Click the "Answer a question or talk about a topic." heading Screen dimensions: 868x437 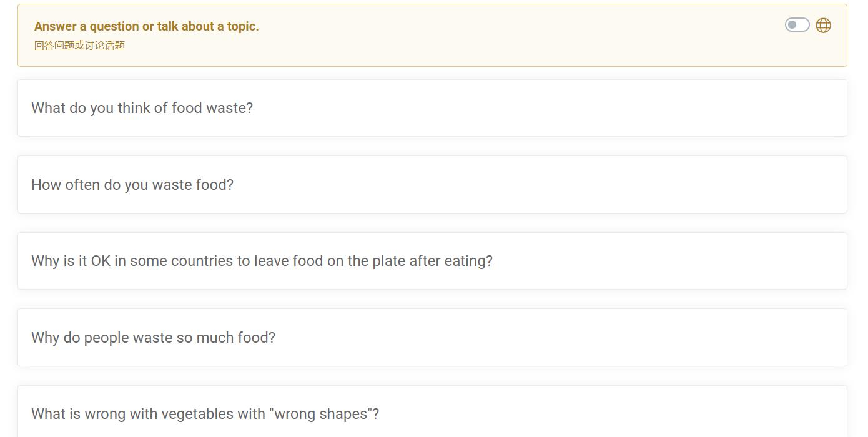coord(146,26)
